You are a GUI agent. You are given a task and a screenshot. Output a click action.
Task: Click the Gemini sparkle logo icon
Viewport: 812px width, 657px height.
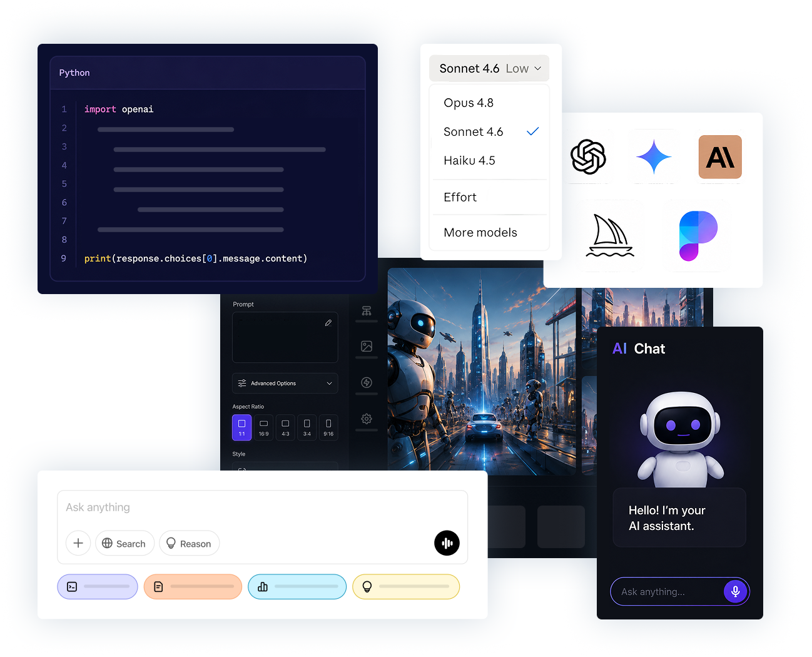pyautogui.click(x=654, y=156)
